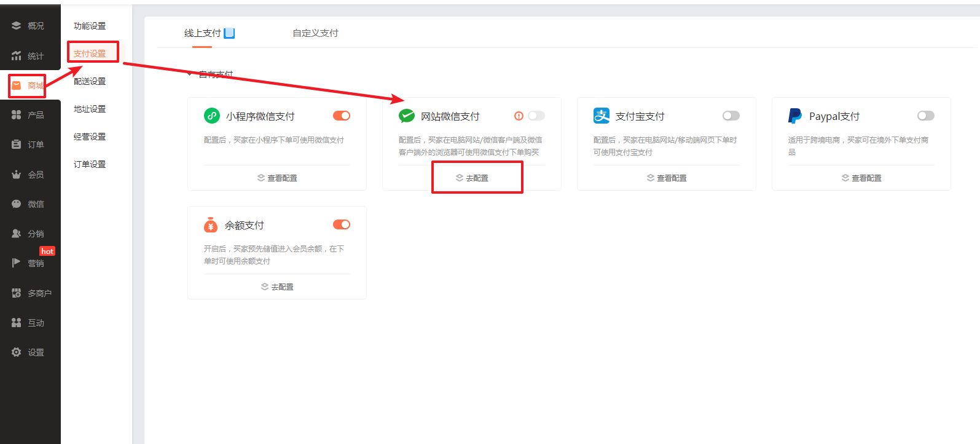The height and width of the screenshot is (444, 980).
Task: Click 查看配置 under 支付宝支付
Action: [x=667, y=178]
